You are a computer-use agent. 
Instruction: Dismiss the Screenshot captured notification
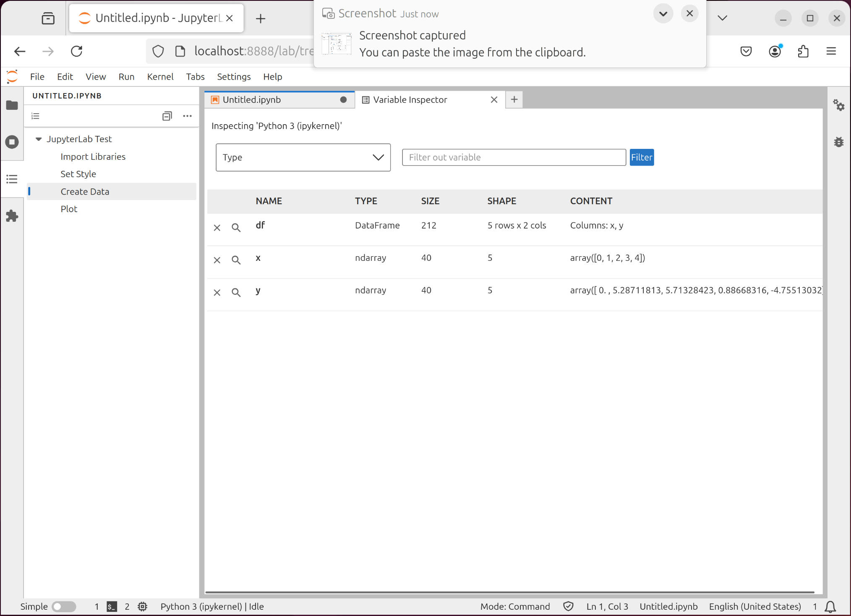[689, 14]
